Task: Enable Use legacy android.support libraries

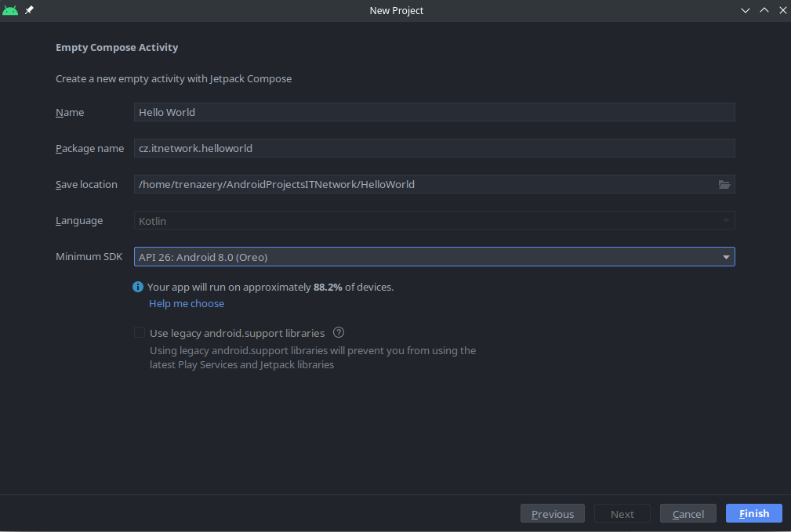Action: tap(139, 332)
